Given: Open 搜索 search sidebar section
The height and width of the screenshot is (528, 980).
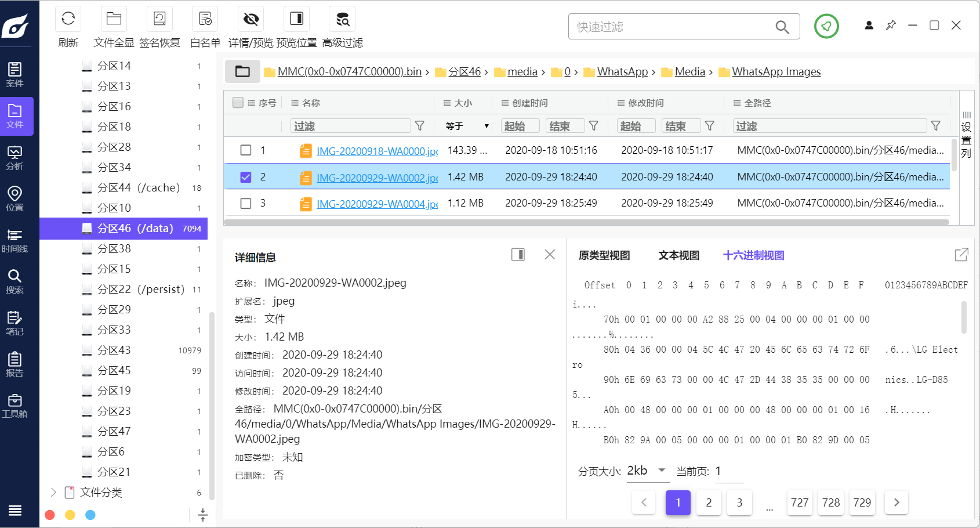Looking at the screenshot, I should pyautogui.click(x=14, y=282).
